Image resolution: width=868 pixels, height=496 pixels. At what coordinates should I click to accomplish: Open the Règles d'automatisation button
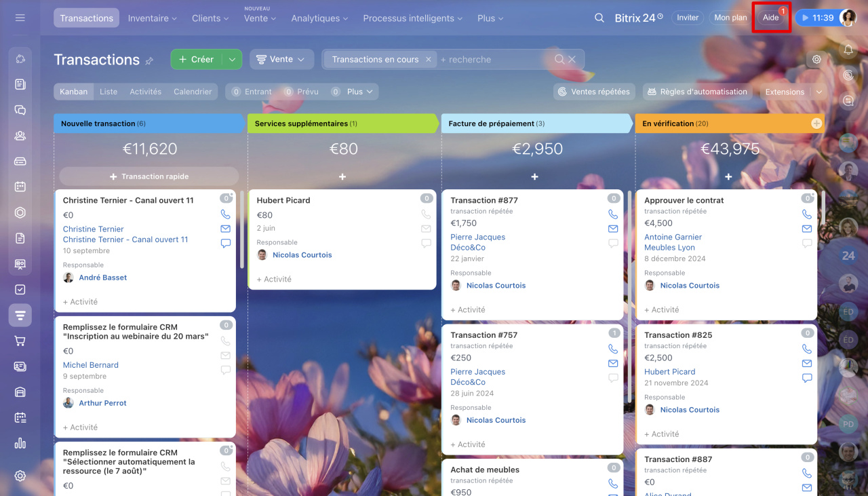click(x=697, y=92)
